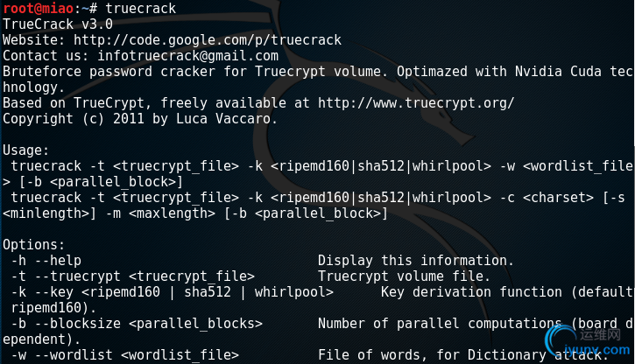This screenshot has height=364, width=635.
Task: Click the -h --help option line
Action: 46,261
